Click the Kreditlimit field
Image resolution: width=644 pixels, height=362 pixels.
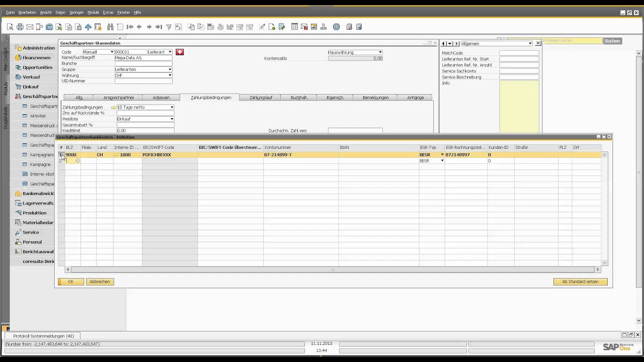(x=145, y=131)
